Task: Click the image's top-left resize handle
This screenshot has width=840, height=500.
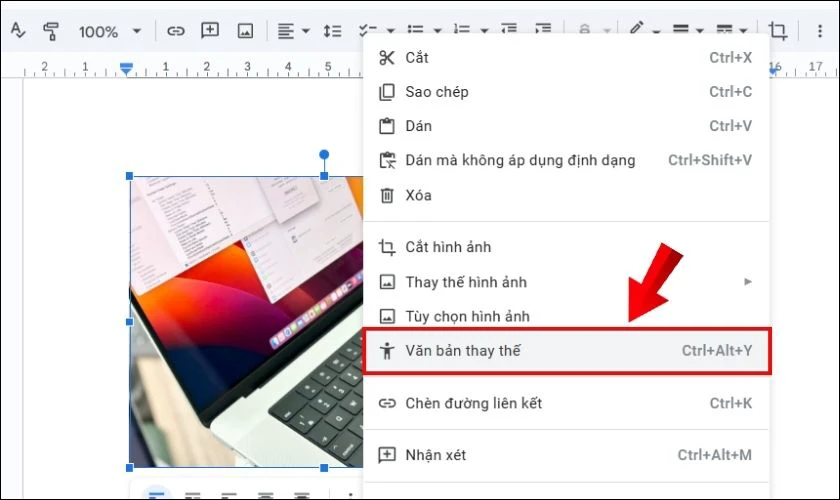Action: click(x=130, y=176)
